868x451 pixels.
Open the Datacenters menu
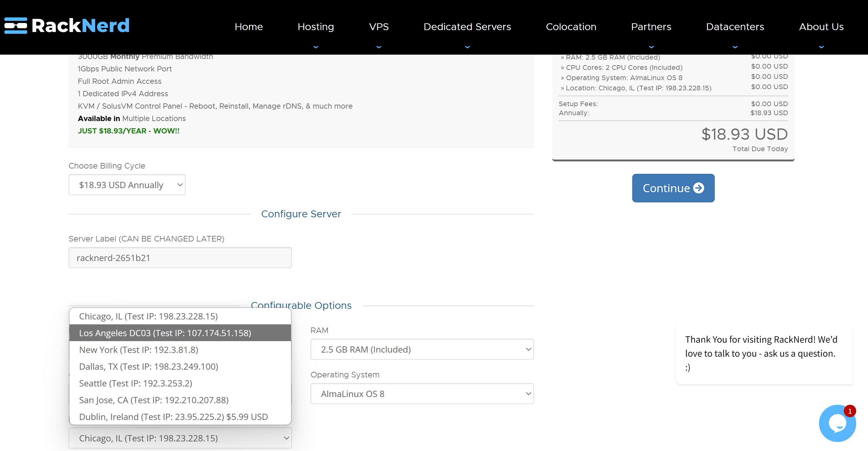(735, 27)
